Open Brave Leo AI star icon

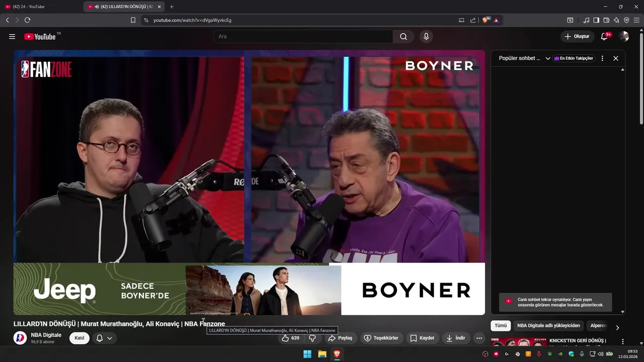coord(616,20)
